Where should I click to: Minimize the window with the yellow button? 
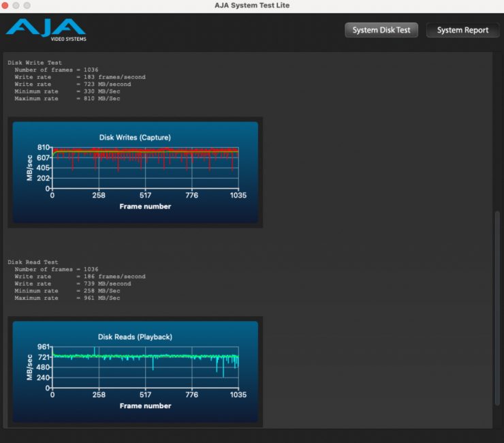pos(17,5)
